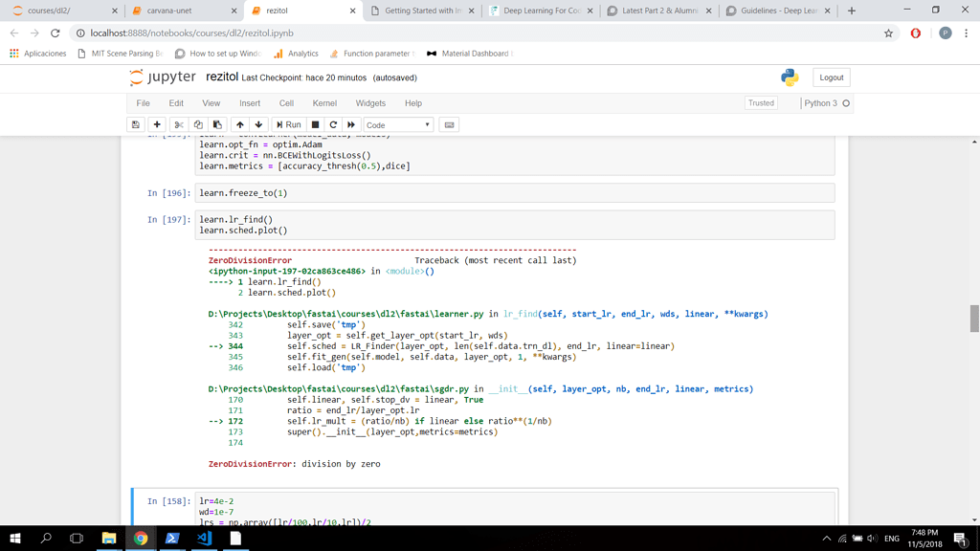980x551 pixels.
Task: Open the Cell menu
Action: (286, 103)
